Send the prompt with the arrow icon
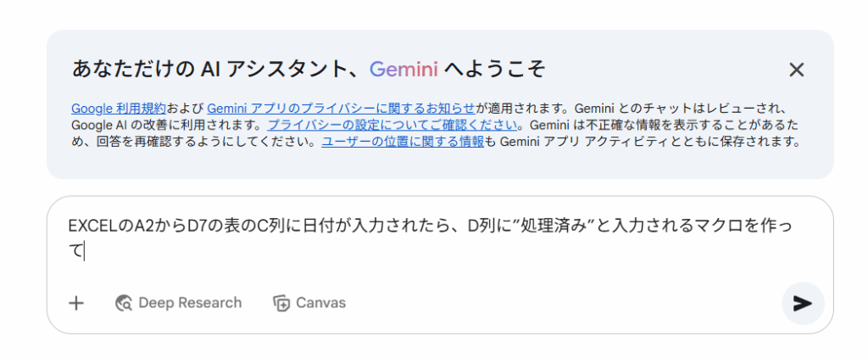The height and width of the screenshot is (359, 868). click(803, 303)
